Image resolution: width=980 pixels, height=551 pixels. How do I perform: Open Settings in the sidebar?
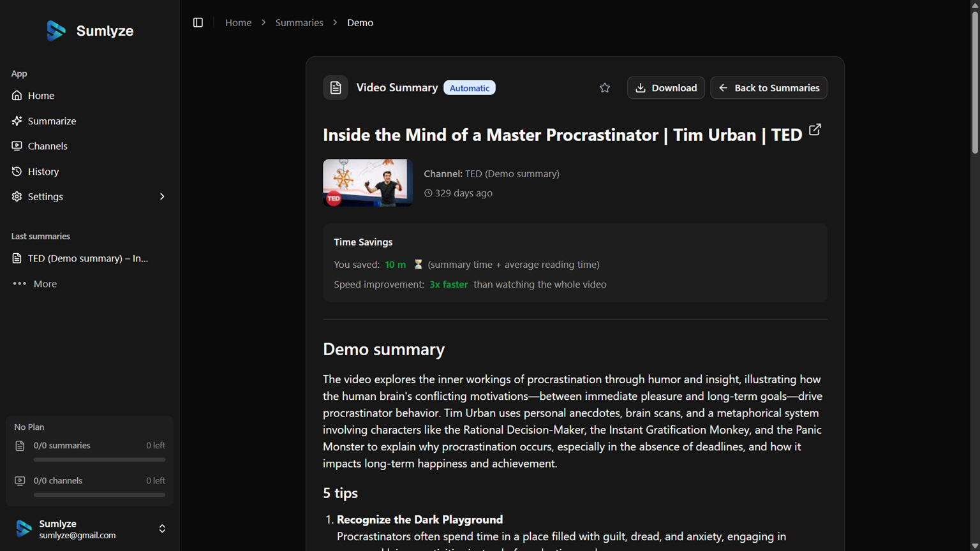click(89, 196)
